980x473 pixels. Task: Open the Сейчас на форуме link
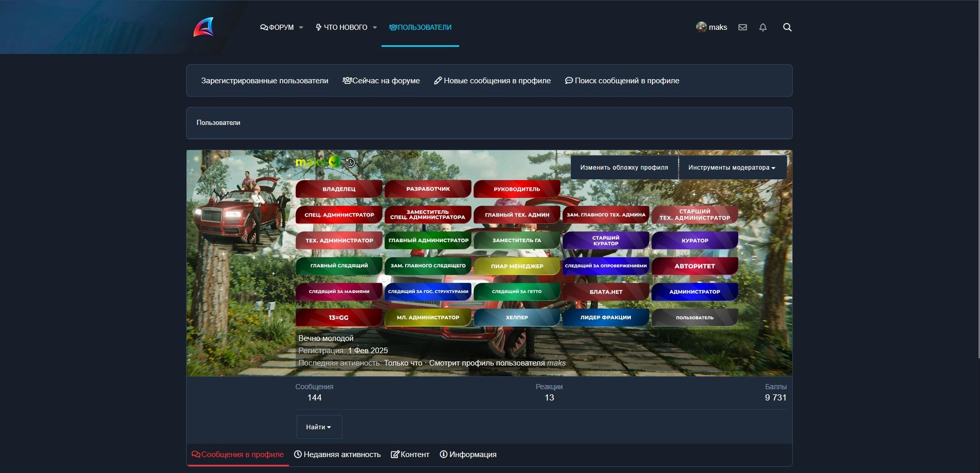381,81
